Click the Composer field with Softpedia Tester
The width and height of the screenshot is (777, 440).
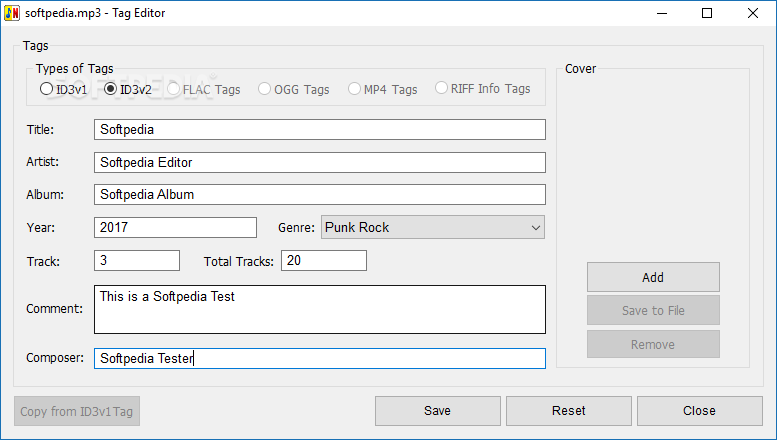point(320,358)
